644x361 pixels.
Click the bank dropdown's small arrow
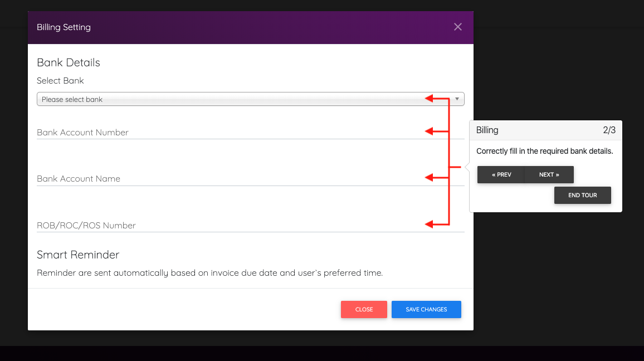[x=457, y=99]
